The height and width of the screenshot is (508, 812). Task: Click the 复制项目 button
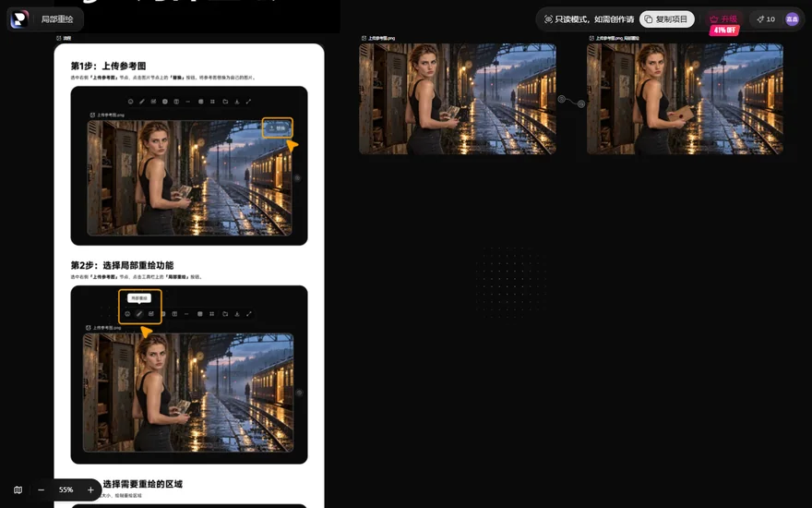[x=667, y=19]
